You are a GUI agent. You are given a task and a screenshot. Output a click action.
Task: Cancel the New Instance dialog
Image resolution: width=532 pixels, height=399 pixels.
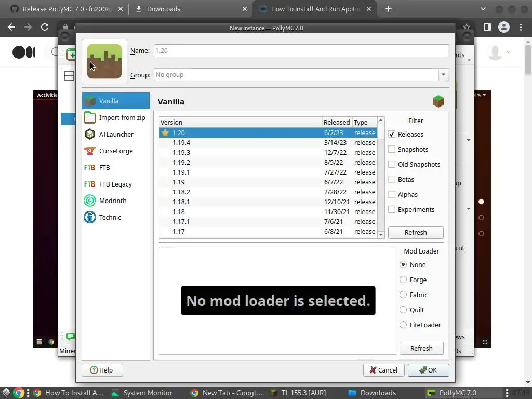coord(384,370)
